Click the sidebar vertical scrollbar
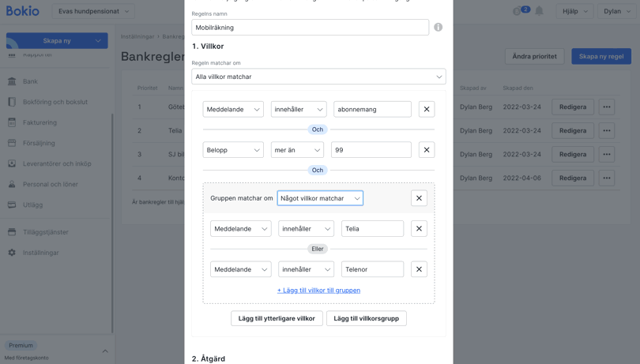640x364 pixels. (x=112, y=223)
